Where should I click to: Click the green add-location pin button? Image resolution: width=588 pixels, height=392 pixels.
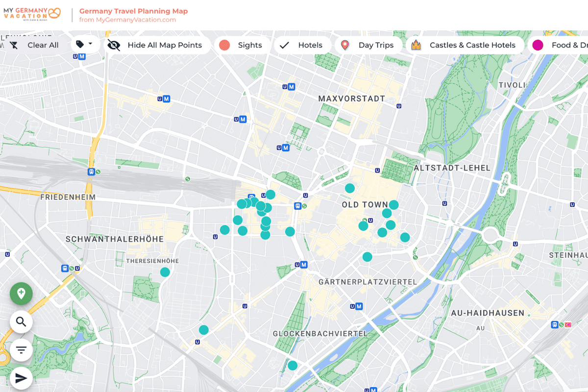[21, 294]
